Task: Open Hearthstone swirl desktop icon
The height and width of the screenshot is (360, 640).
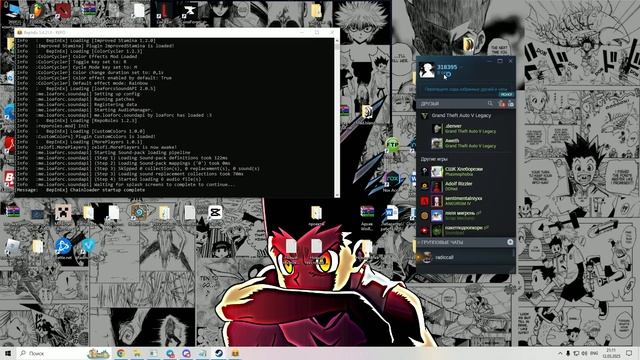Action: click(139, 213)
